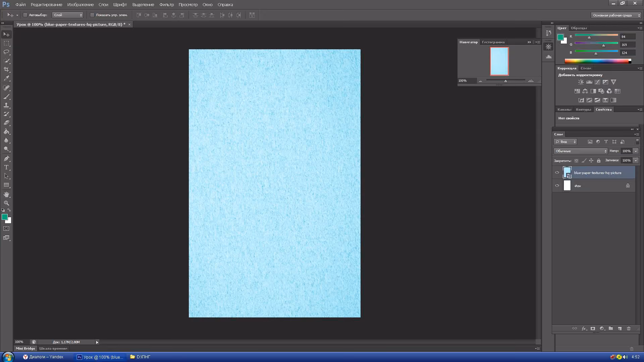Enable the Автовыбор checkbox
Viewport: 644px width, 362px height.
coord(25,15)
